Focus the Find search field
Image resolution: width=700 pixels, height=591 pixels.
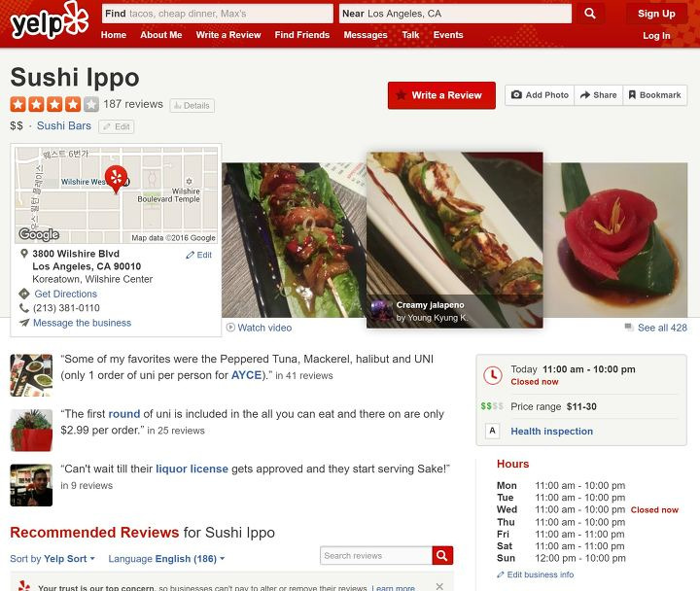tap(218, 14)
